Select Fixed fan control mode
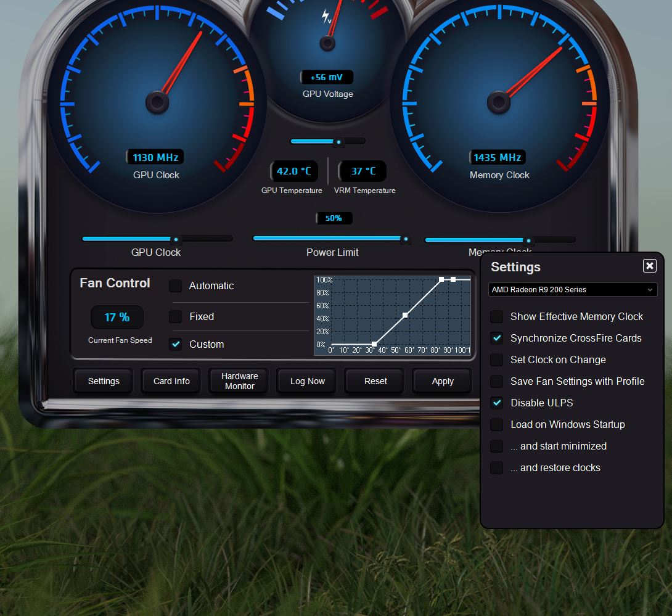 [x=175, y=316]
